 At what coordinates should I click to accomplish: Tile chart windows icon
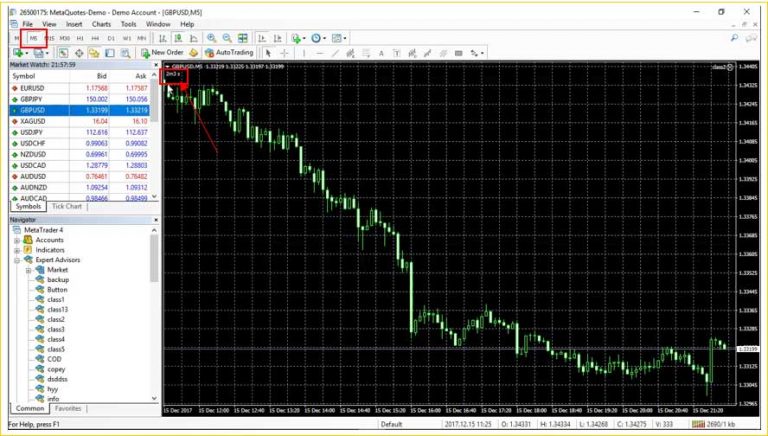[x=243, y=38]
